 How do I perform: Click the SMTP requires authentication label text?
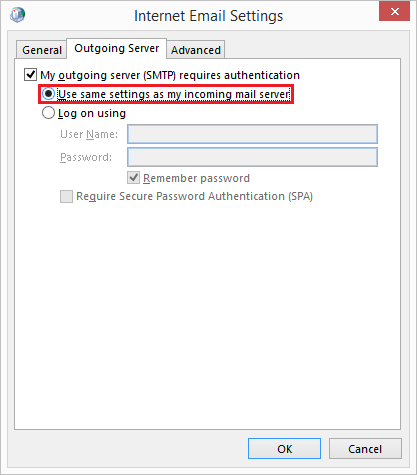[170, 75]
